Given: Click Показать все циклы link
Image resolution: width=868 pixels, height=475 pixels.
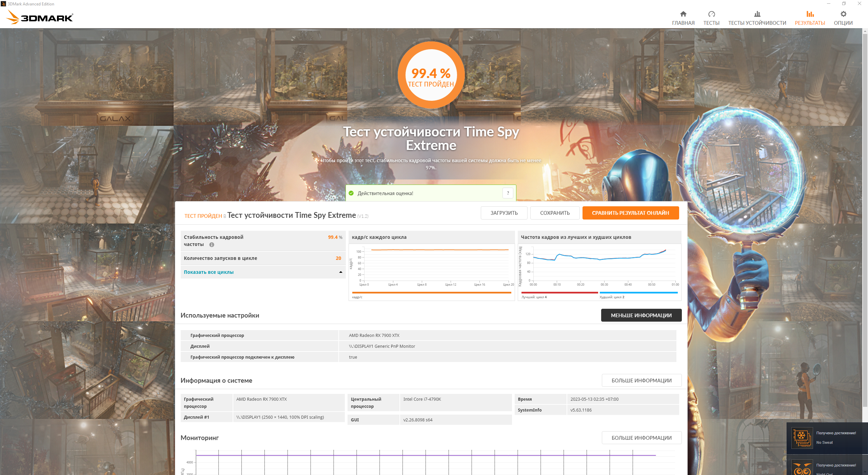Looking at the screenshot, I should pyautogui.click(x=209, y=272).
